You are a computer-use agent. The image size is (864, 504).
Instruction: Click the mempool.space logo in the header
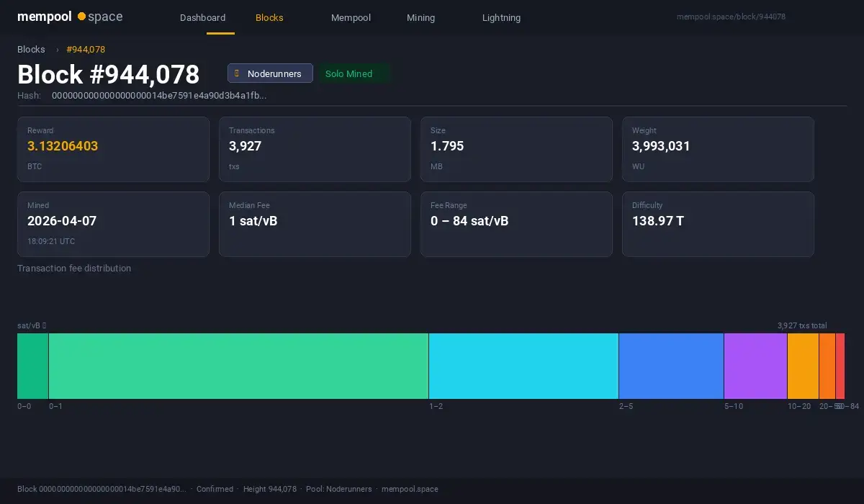coord(70,17)
